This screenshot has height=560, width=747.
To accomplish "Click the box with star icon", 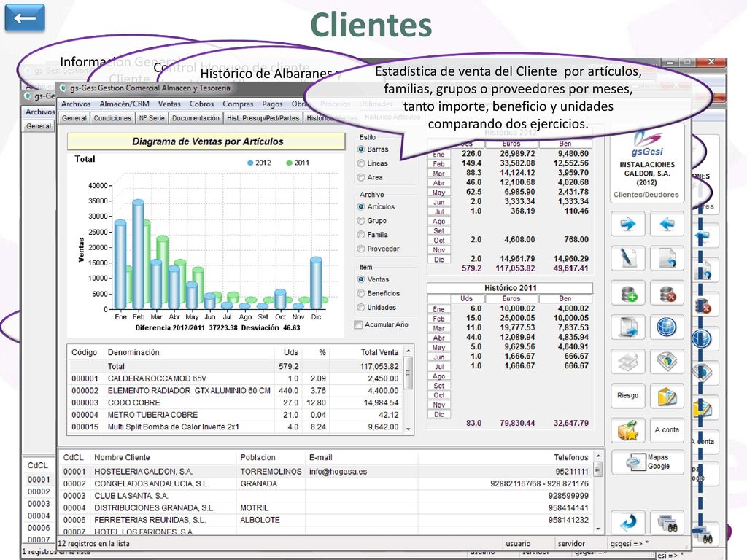I will pyautogui.click(x=628, y=430).
